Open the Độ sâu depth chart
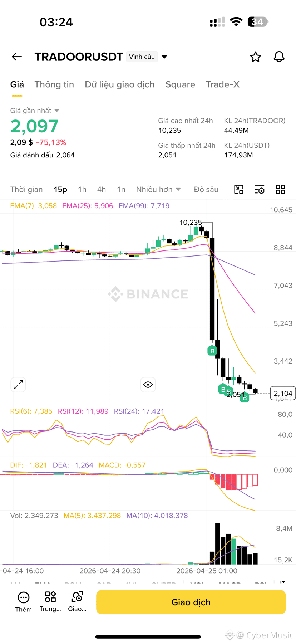Viewport: 296px width, 644px height. [x=206, y=189]
